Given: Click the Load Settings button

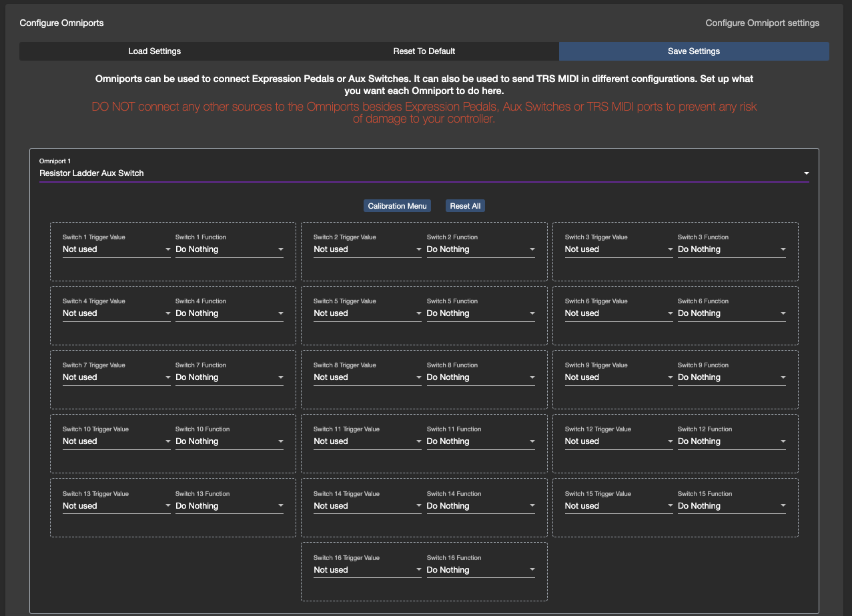Looking at the screenshot, I should 154,51.
